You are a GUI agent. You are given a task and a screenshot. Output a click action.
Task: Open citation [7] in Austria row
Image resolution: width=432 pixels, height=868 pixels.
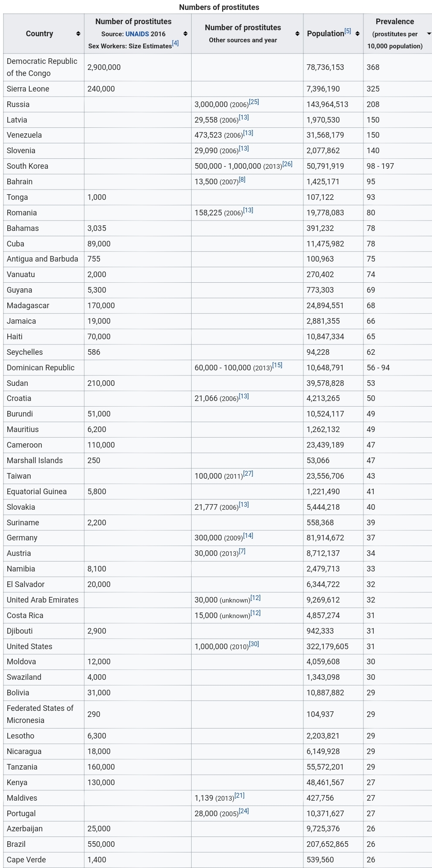point(242,551)
